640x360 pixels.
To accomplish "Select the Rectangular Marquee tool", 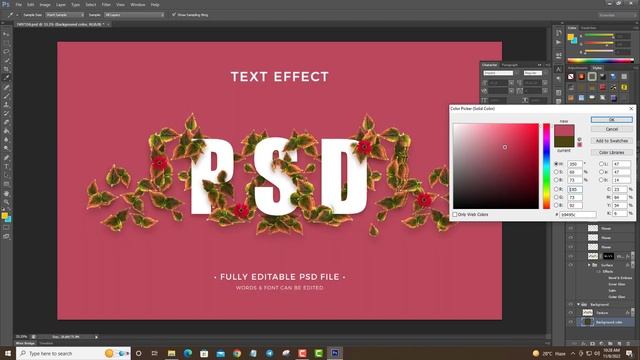I will click(x=6, y=43).
